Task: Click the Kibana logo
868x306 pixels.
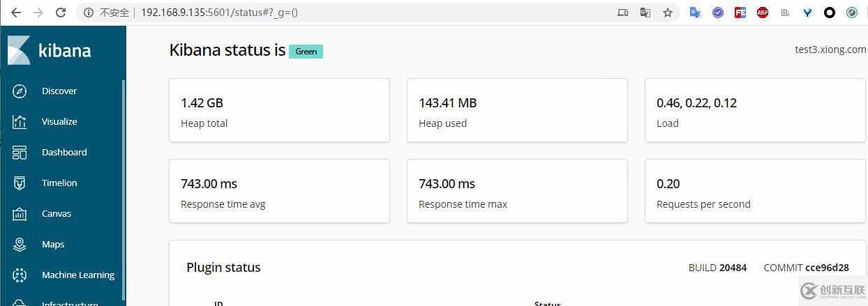Action: (x=50, y=50)
